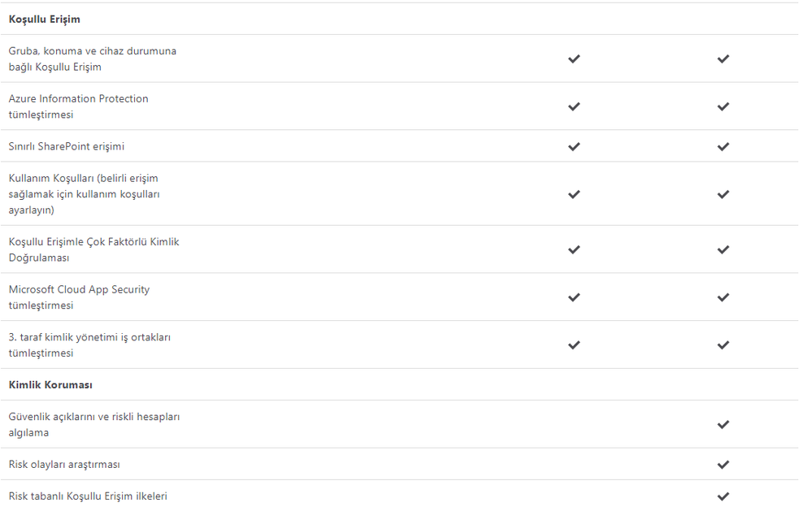The width and height of the screenshot is (812, 511).
Task: Click the Risk olayları araştırması label
Action: [x=64, y=465]
